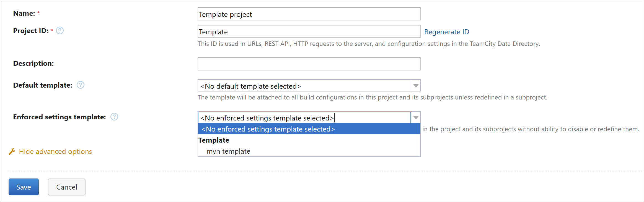Choose <No enforced settings template selected> option
Screen dimensions: 644x202
(268, 129)
